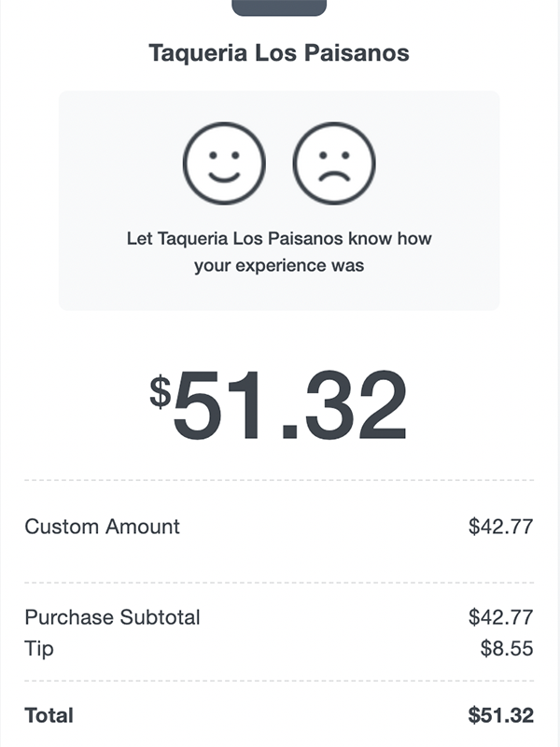This screenshot has height=747, width=560.
Task: Click dashed divider above Purchase Subtotal
Action: pos(279,583)
